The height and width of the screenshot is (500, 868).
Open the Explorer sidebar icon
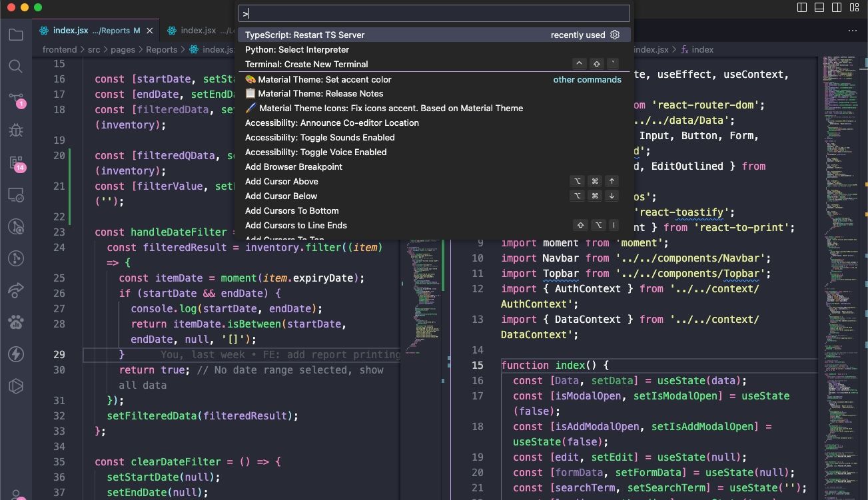pyautogui.click(x=15, y=35)
